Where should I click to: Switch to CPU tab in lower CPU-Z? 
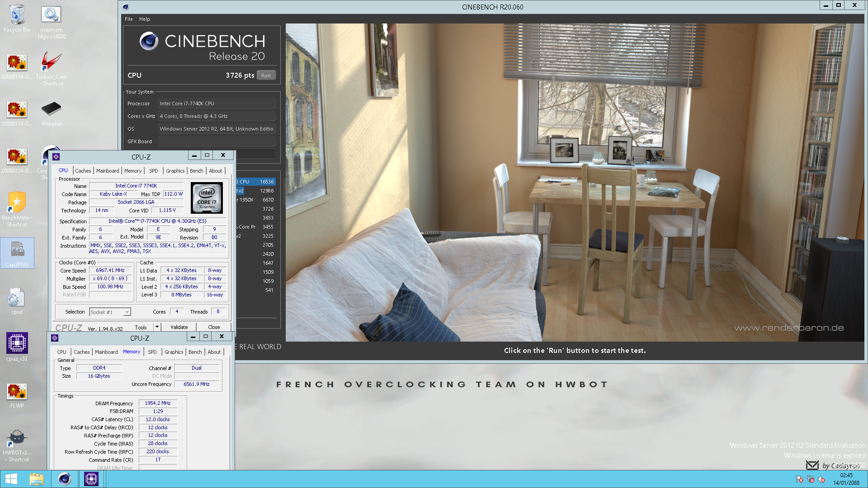62,352
